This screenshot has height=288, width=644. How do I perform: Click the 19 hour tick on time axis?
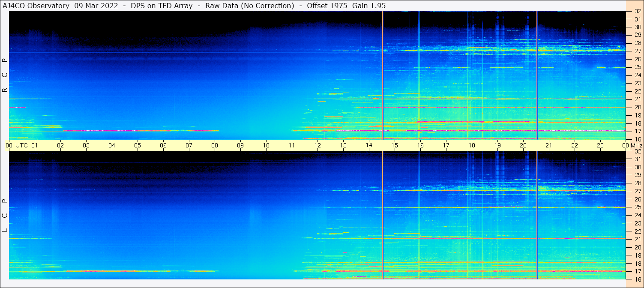[497, 145]
